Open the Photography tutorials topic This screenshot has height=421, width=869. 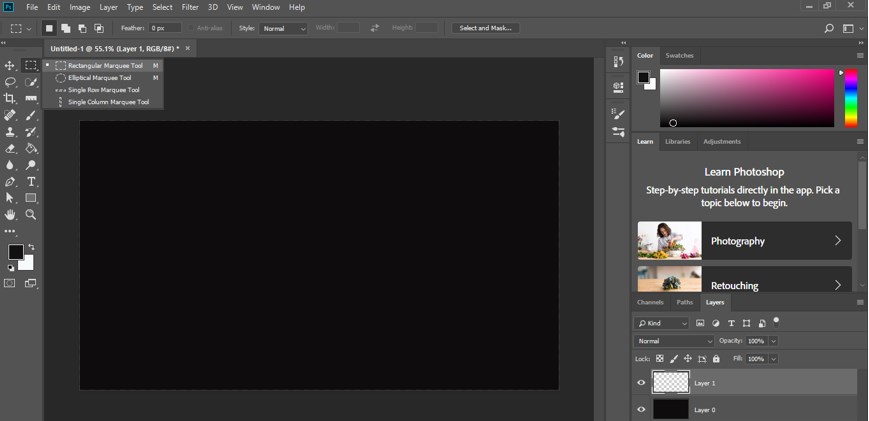coord(744,241)
